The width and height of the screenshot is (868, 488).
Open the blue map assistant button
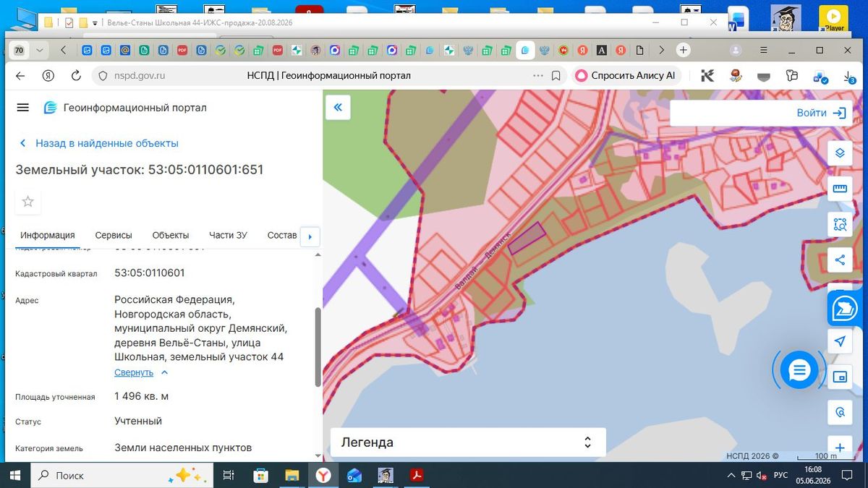tap(843, 310)
